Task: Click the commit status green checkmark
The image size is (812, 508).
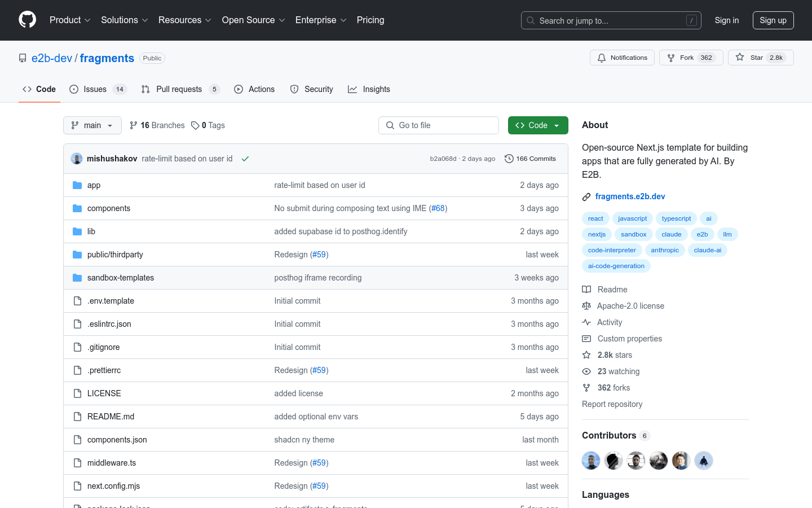Action: tap(245, 159)
